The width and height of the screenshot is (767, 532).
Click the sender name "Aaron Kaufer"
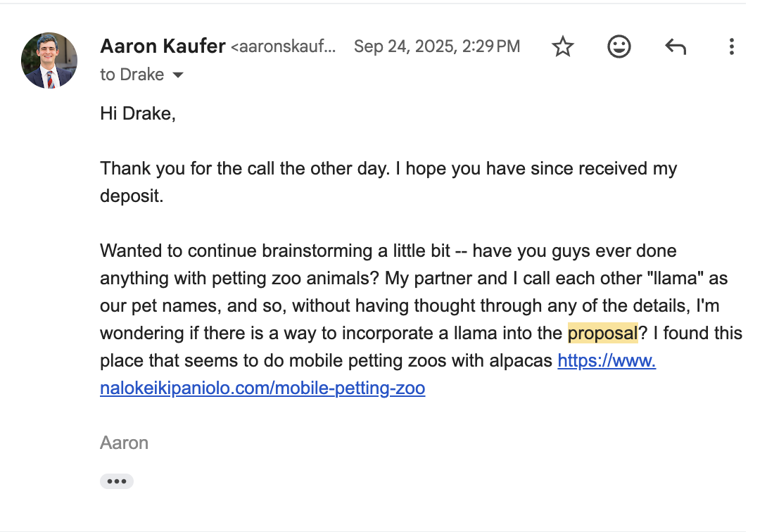coord(163,46)
